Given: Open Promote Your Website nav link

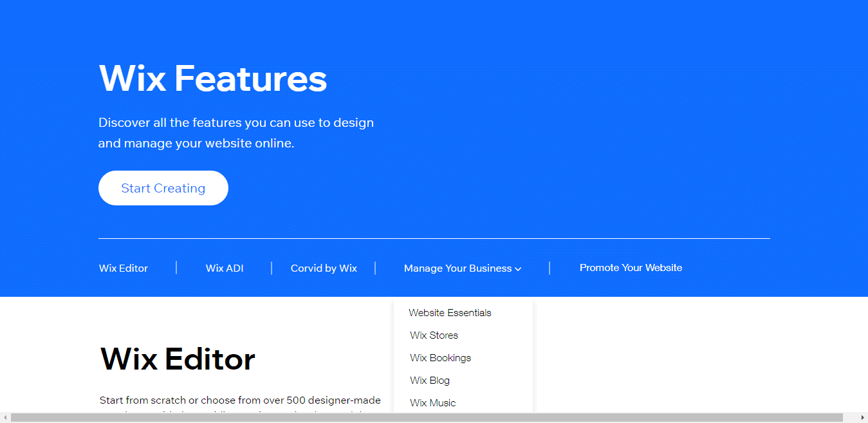Looking at the screenshot, I should pyautogui.click(x=631, y=268).
